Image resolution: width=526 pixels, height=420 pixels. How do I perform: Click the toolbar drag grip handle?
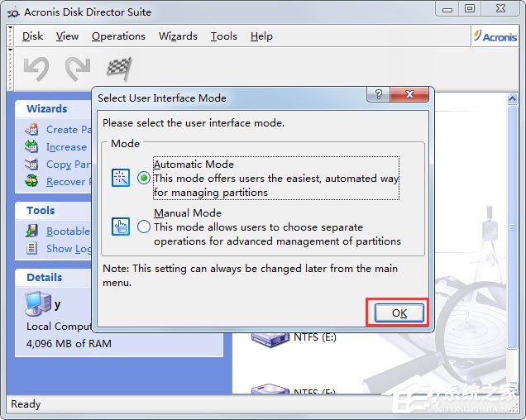click(11, 69)
